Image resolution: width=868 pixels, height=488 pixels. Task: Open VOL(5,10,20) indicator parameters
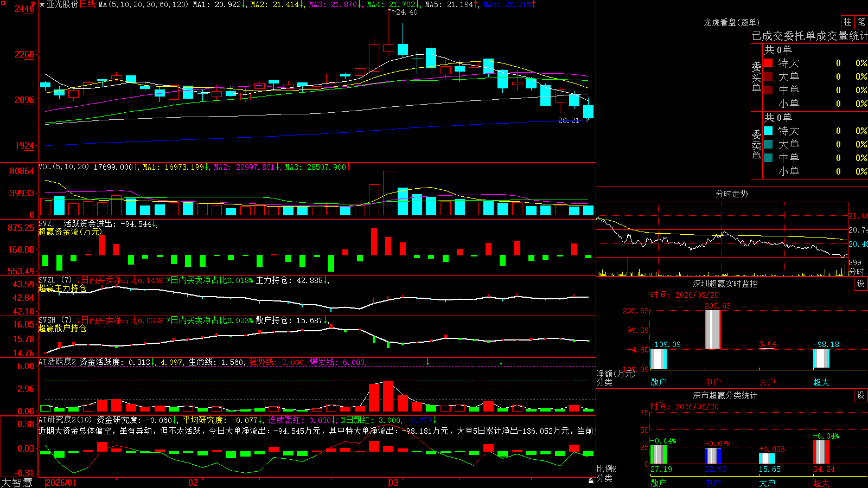tap(63, 167)
